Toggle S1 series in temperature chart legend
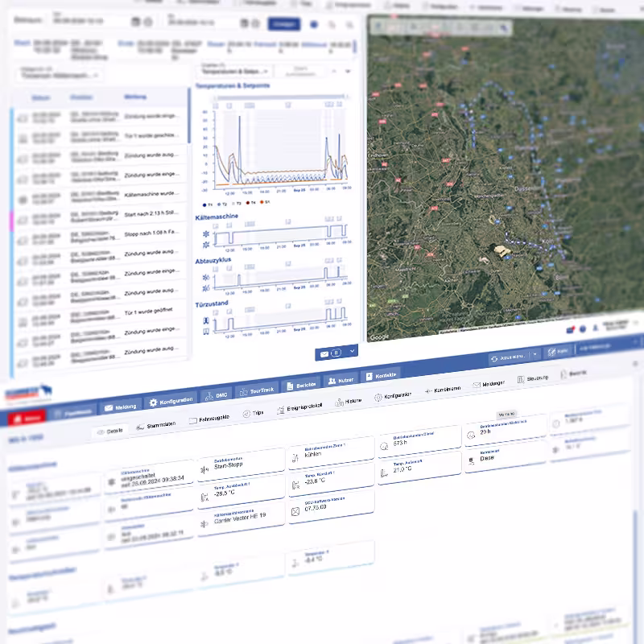Screen dimensions: 644x644 pyautogui.click(x=265, y=202)
